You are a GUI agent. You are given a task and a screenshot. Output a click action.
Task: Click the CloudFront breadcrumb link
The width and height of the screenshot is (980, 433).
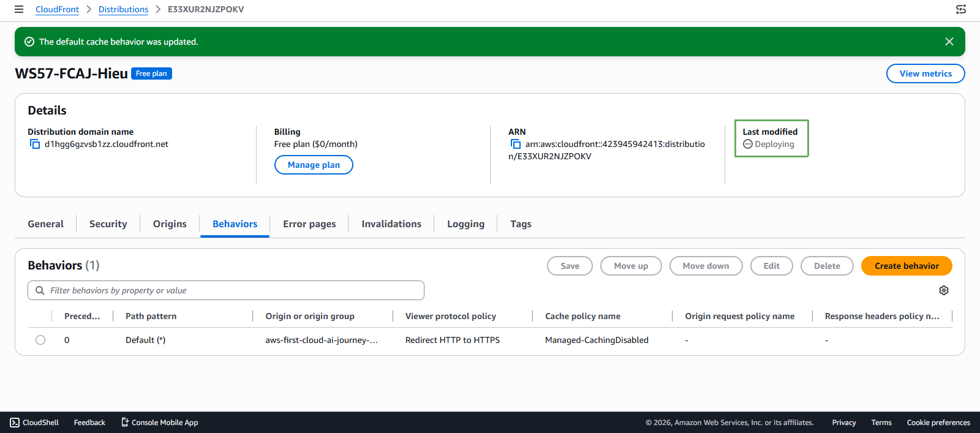(57, 9)
